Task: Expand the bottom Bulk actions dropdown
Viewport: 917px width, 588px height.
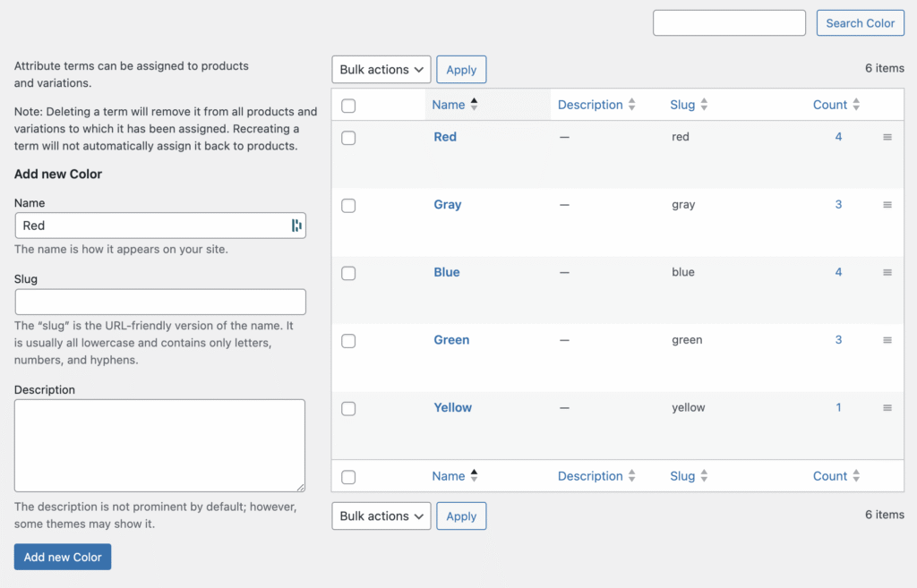Action: 381,516
